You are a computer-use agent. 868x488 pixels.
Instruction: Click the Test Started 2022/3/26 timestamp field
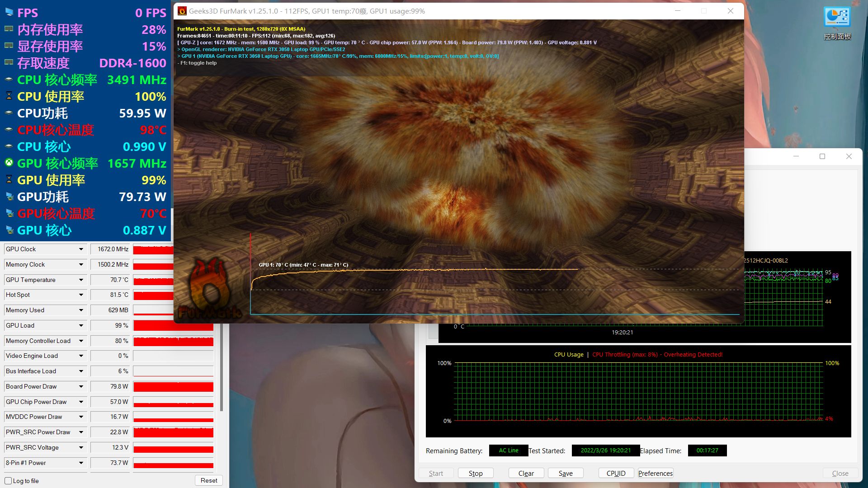tap(606, 450)
